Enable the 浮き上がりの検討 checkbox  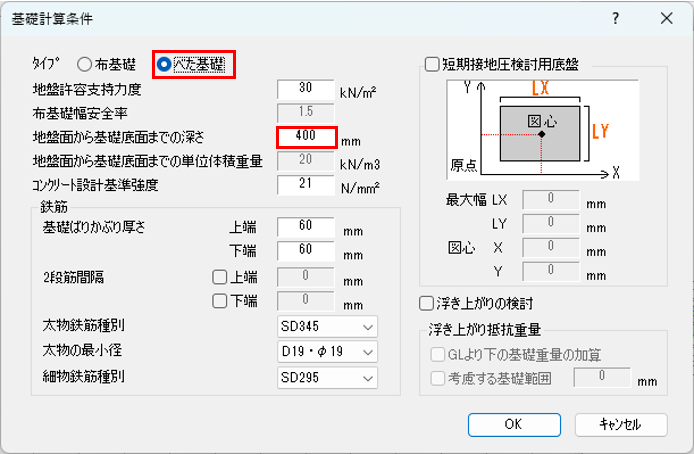click(x=426, y=304)
